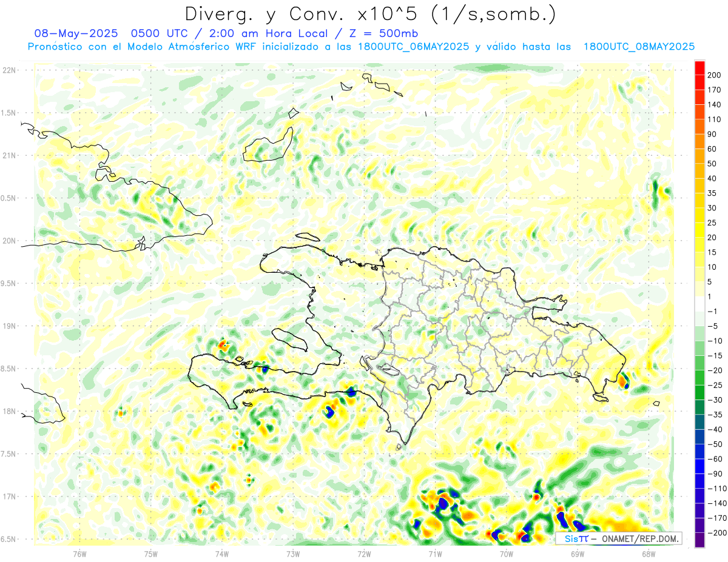Click the positive '90' colorbar value
Image resolution: width=728 pixels, height=562 pixels.
pyautogui.click(x=713, y=134)
